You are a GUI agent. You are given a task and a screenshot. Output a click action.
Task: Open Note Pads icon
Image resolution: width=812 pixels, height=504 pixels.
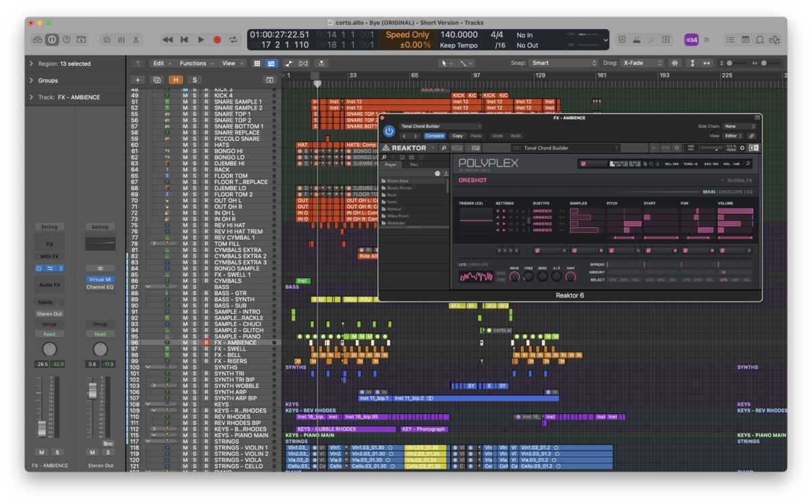click(x=746, y=40)
